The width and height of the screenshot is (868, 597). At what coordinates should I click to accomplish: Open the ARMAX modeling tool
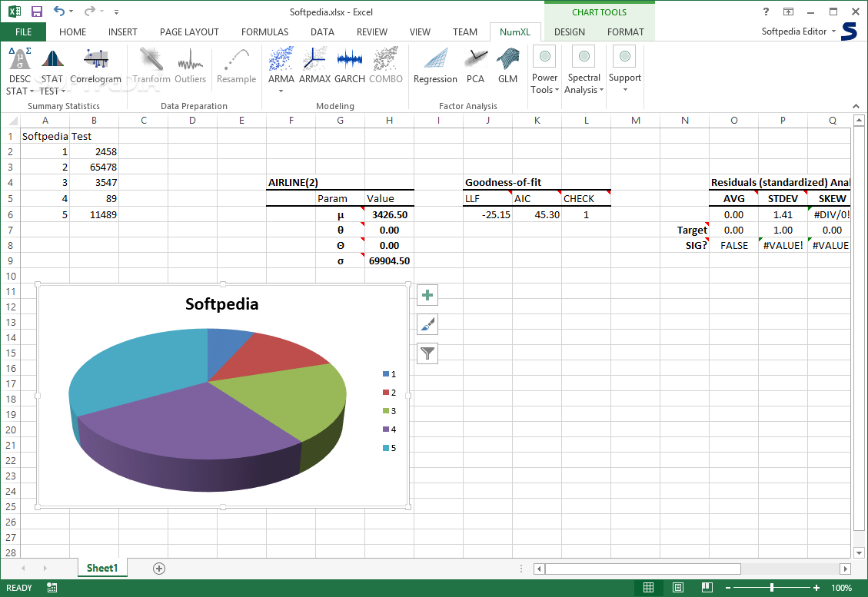[314, 66]
